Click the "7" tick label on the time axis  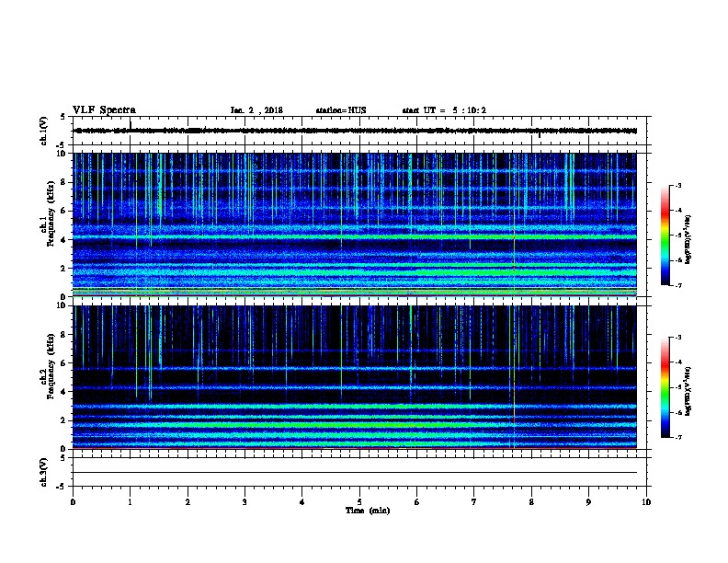point(474,502)
